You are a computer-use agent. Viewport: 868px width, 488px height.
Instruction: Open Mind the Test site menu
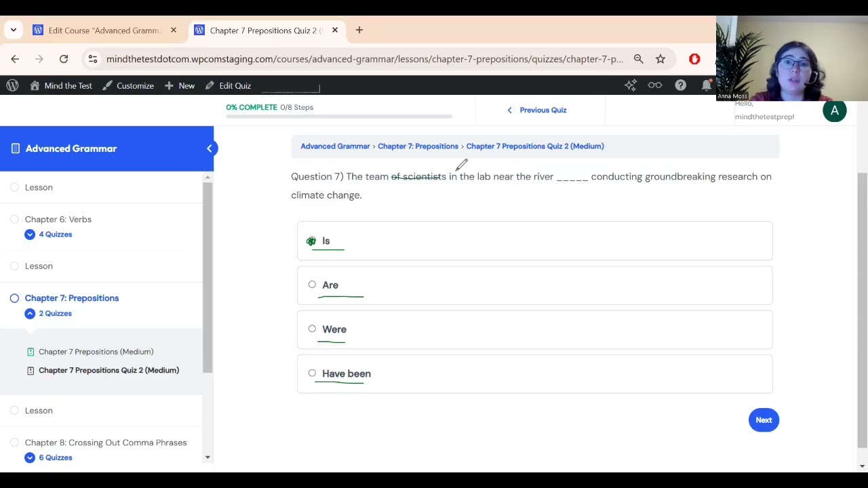point(61,85)
